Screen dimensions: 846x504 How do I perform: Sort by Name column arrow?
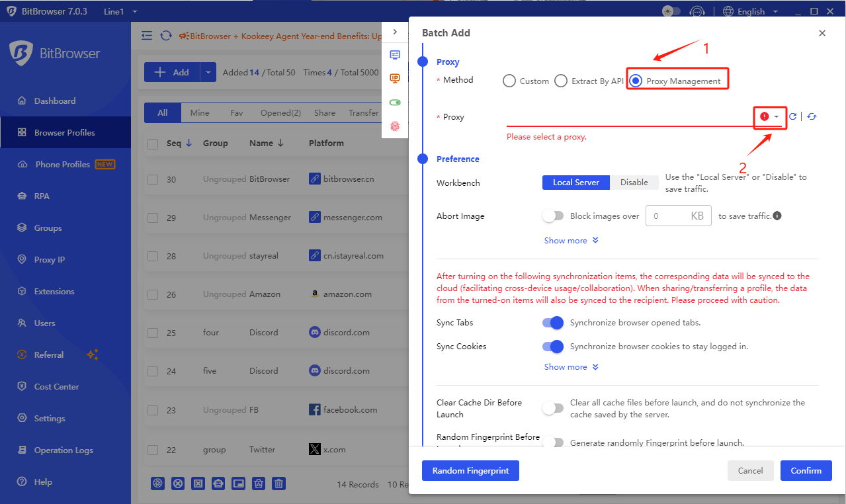280,144
